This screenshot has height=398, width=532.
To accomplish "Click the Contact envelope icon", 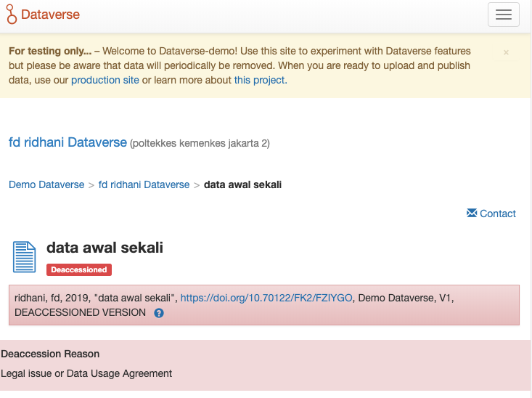I will pos(472,213).
